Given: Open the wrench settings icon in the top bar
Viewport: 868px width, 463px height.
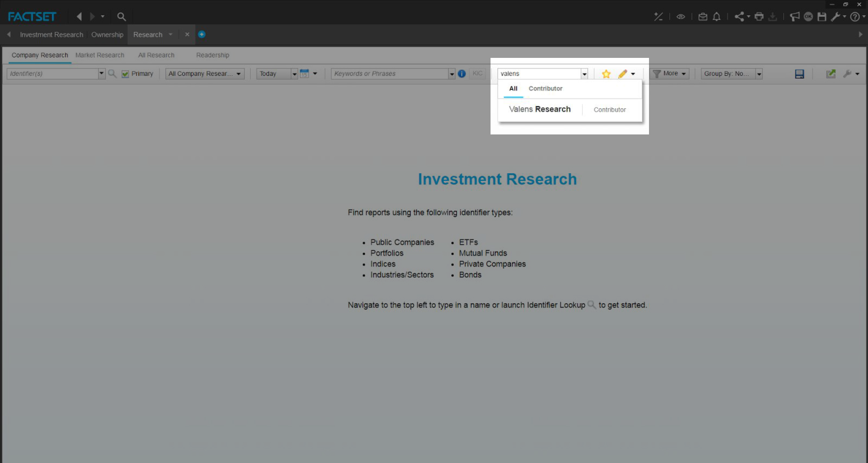Looking at the screenshot, I should [836, 16].
